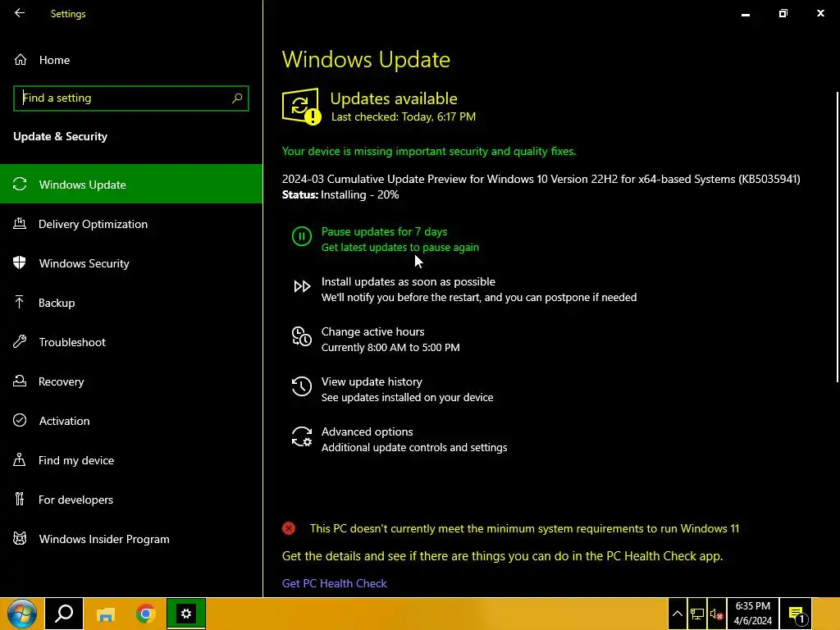The width and height of the screenshot is (840, 630).
Task: Open Troubleshoot settings
Action: click(x=131, y=342)
